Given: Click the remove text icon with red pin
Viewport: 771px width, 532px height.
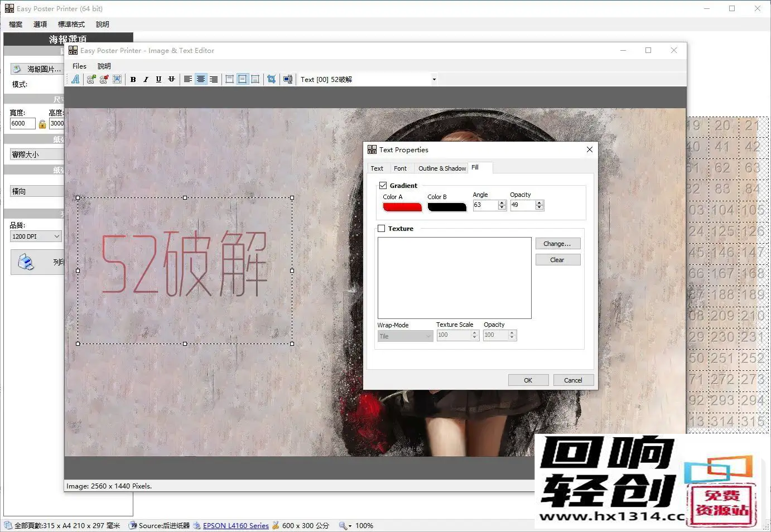Looking at the screenshot, I should pyautogui.click(x=104, y=79).
